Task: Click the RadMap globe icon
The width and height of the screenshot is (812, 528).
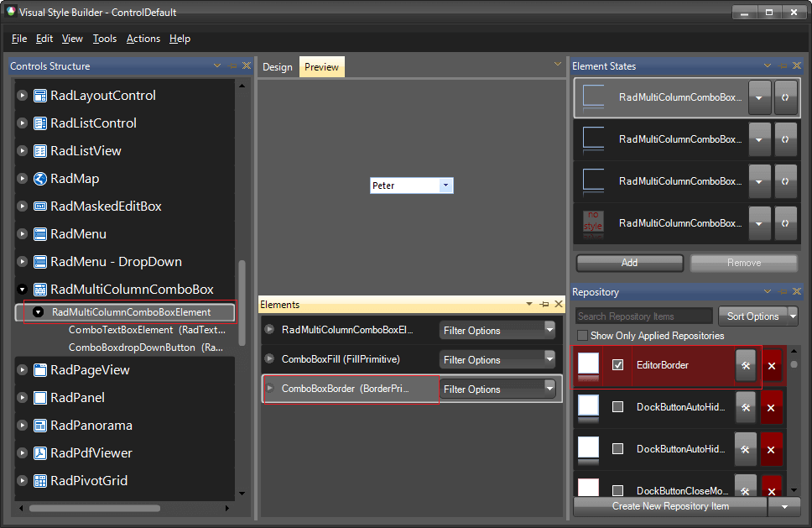Action: tap(40, 179)
